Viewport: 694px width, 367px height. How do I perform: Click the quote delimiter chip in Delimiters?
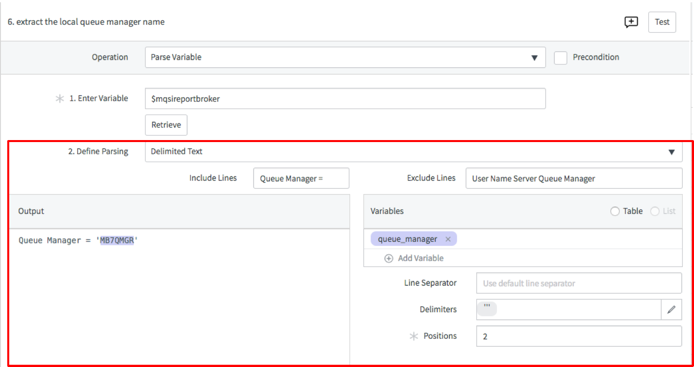coord(487,308)
